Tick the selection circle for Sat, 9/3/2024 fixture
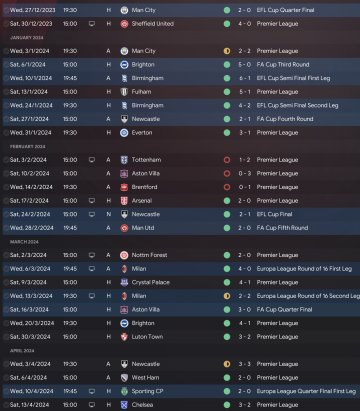Viewport: 360px width, 411px height. (6, 282)
